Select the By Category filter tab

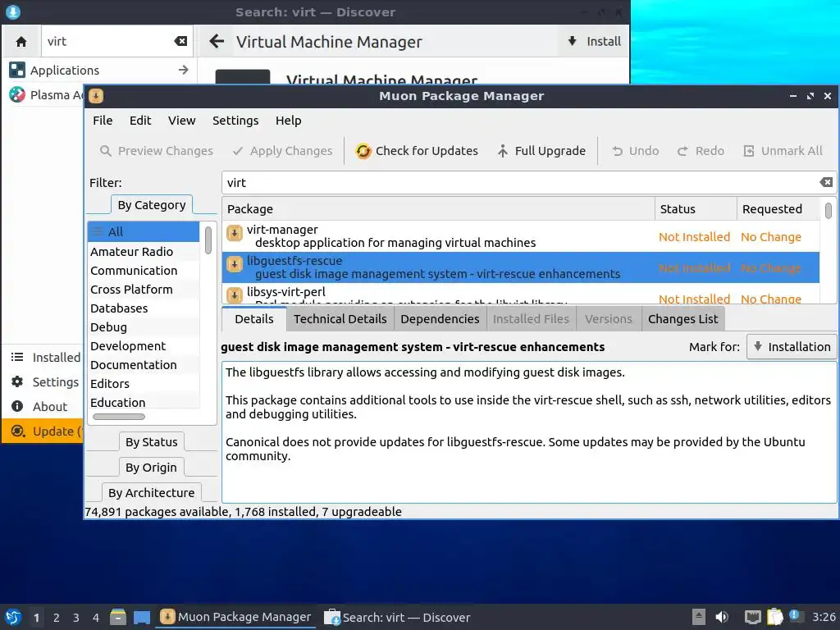pos(152,205)
